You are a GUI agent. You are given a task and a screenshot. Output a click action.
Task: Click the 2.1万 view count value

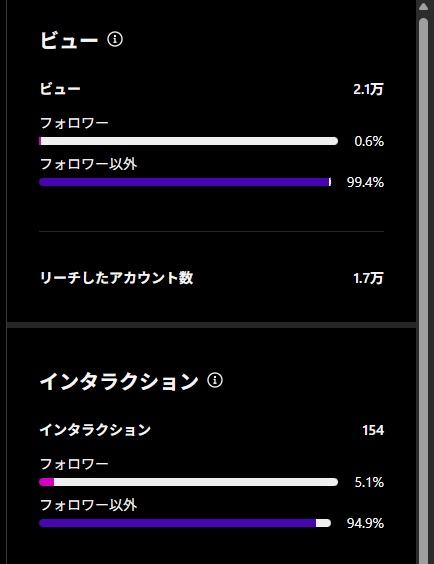pyautogui.click(x=369, y=89)
